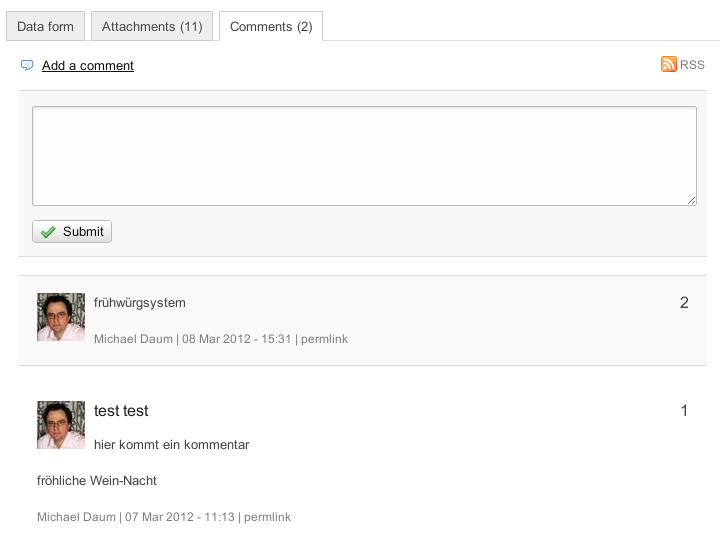Open the Attachments (11) tab
720x539 pixels.
pos(152,27)
